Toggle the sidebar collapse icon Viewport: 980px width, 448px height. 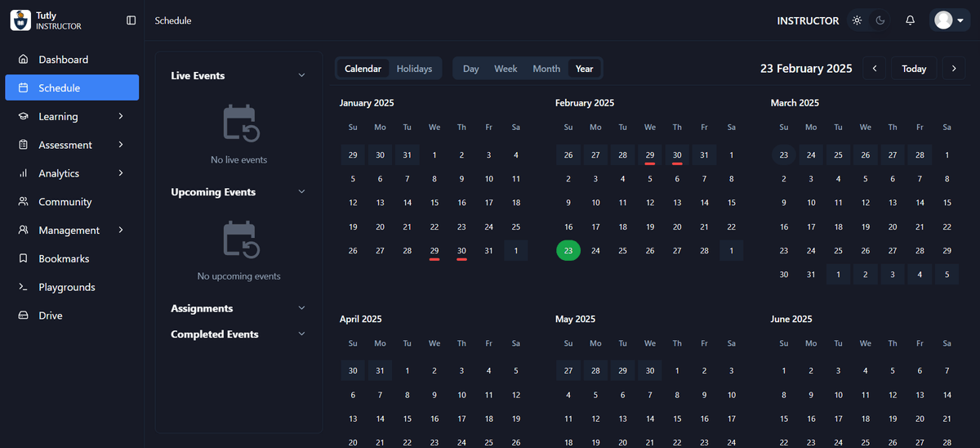131,20
